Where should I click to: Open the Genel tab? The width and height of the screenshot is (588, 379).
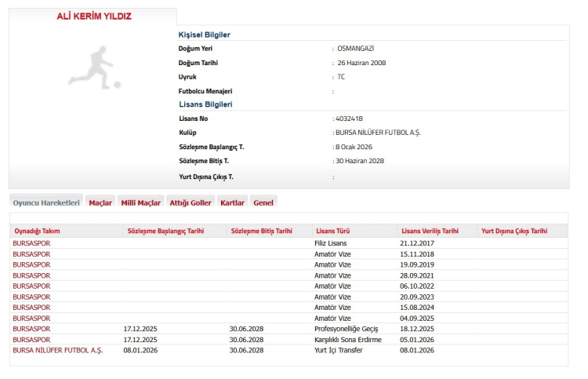[263, 202]
